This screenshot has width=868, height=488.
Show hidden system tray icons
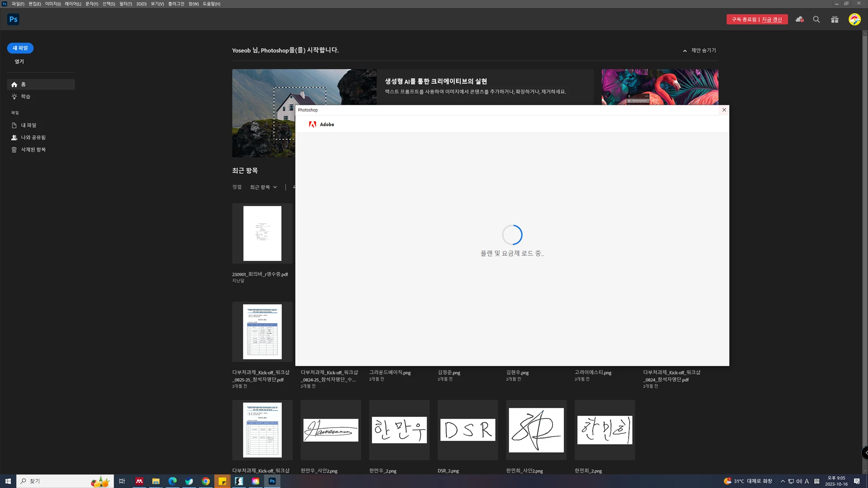point(783,481)
